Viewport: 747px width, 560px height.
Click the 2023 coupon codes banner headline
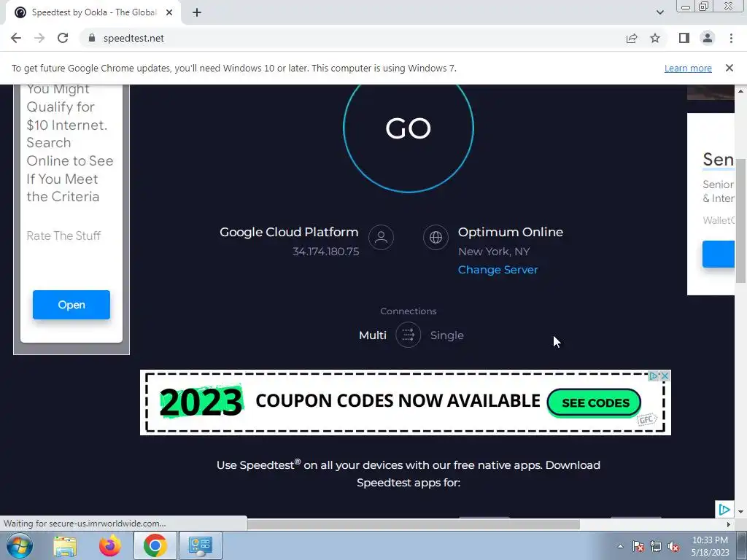tap(350, 402)
